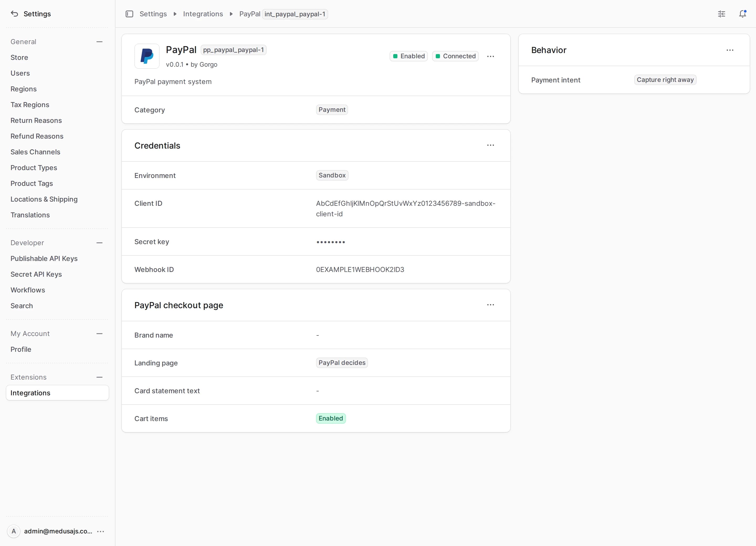The height and width of the screenshot is (546, 756).
Task: Open PayPal checkout page actions menu
Action: click(x=490, y=305)
